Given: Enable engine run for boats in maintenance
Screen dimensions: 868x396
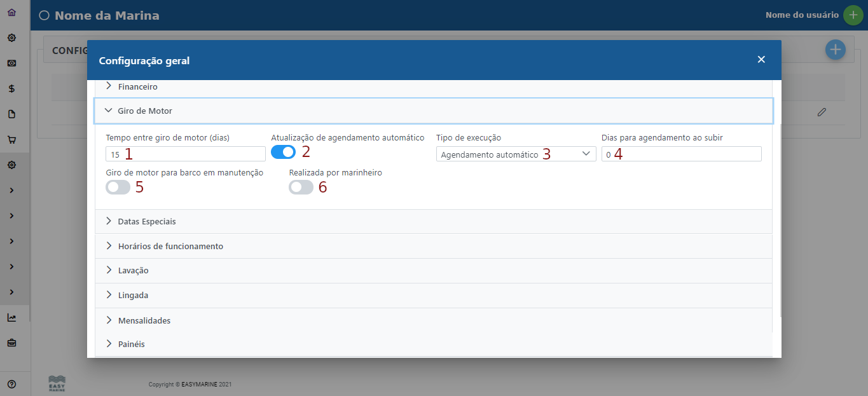Looking at the screenshot, I should click(118, 187).
